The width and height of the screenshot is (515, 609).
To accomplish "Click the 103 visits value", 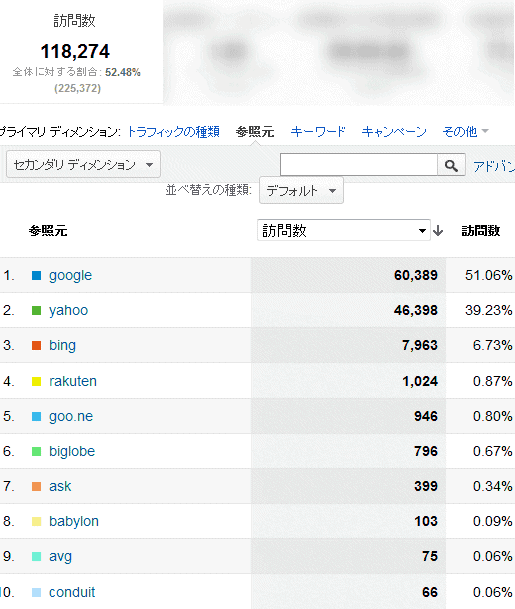I will tap(426, 521).
